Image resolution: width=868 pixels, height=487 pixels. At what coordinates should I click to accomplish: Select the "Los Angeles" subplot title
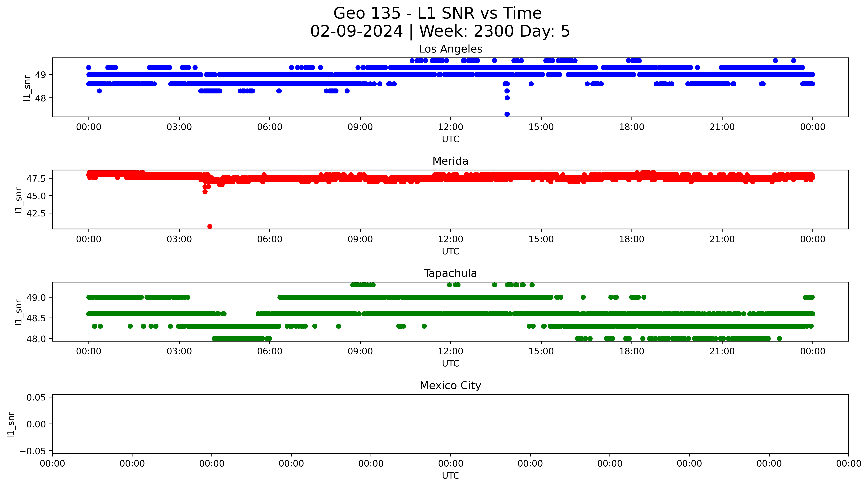tap(451, 49)
